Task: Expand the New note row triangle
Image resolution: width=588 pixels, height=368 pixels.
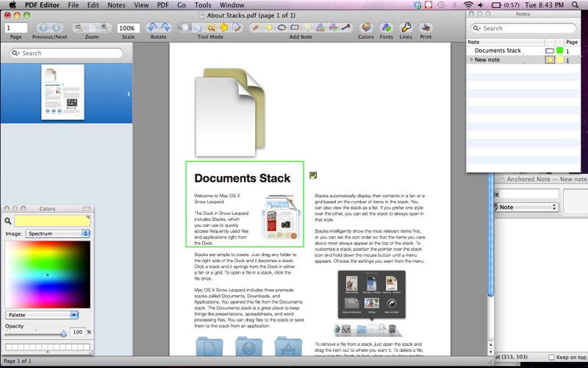Action: click(x=471, y=60)
